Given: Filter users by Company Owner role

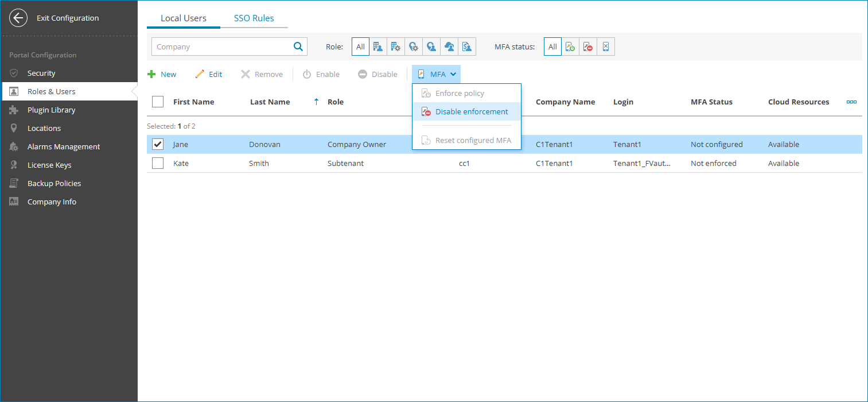Looking at the screenshot, I should 378,46.
